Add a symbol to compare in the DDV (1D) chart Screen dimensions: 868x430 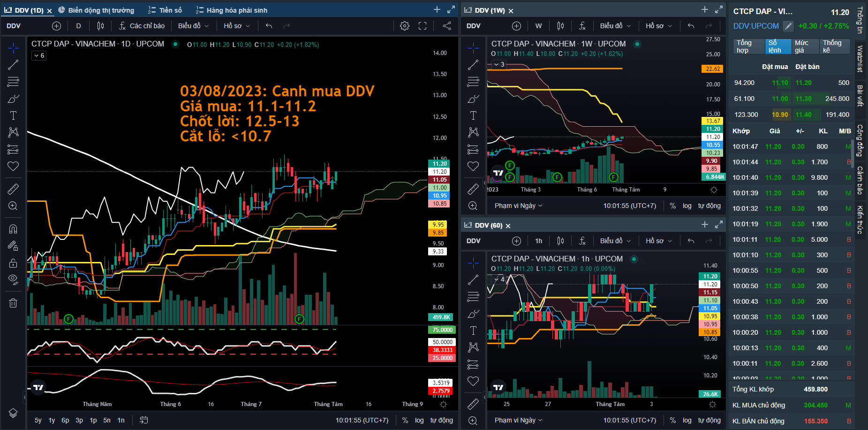(x=56, y=26)
